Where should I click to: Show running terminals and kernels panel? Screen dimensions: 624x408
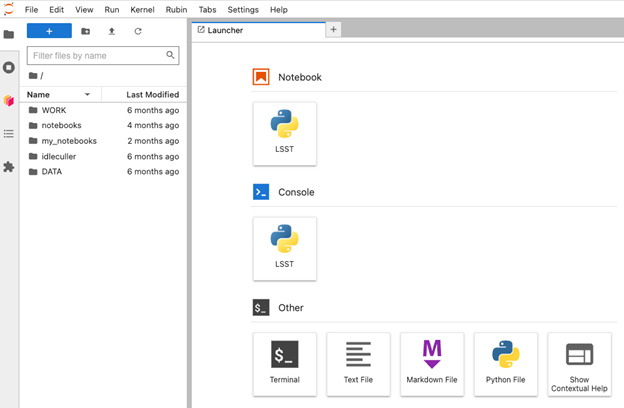9,68
